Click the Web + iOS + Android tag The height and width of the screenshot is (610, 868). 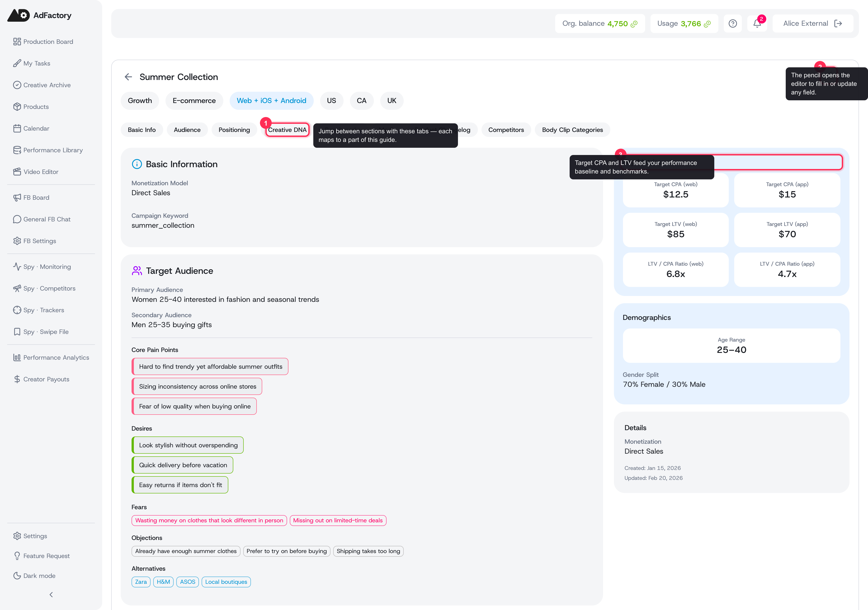[271, 101]
